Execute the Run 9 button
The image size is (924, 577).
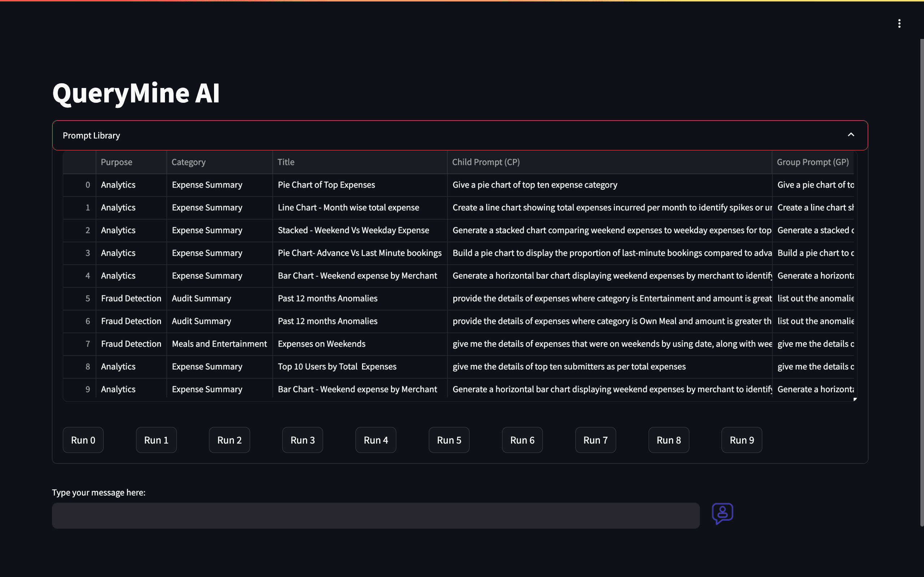point(741,440)
